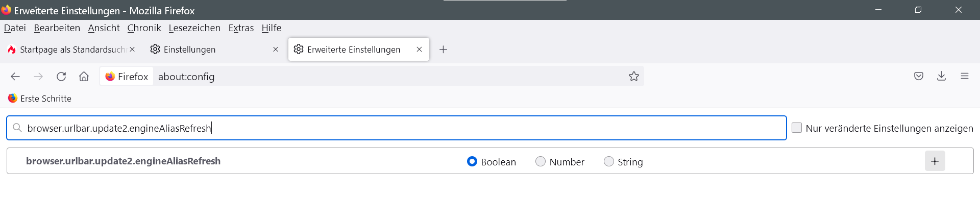Open the Firefox hamburger menu
The height and width of the screenshot is (220, 980).
[x=964, y=77]
